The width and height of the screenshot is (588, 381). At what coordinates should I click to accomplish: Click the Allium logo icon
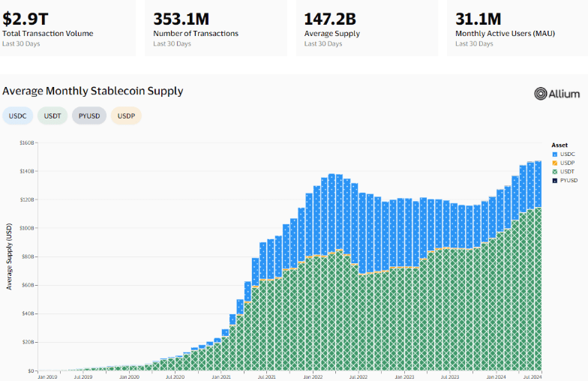541,94
